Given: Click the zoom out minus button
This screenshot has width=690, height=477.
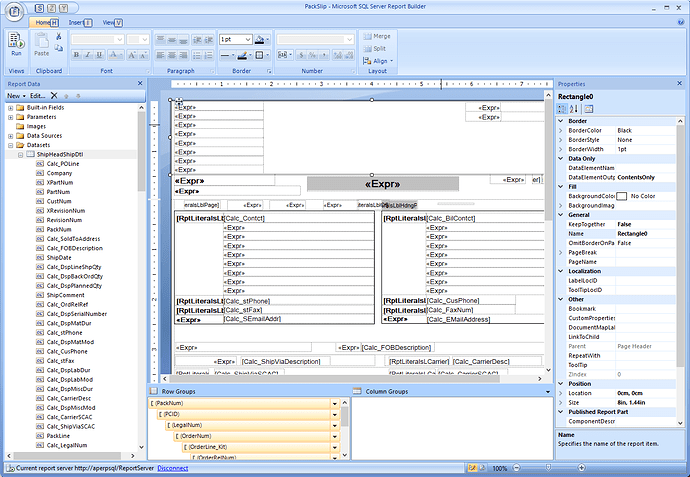Looking at the screenshot, I should 517,468.
